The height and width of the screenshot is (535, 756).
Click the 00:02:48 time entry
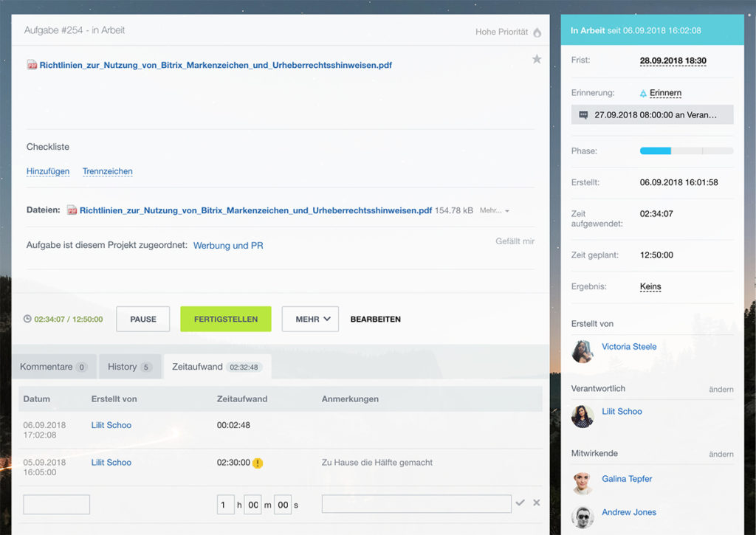tap(233, 425)
